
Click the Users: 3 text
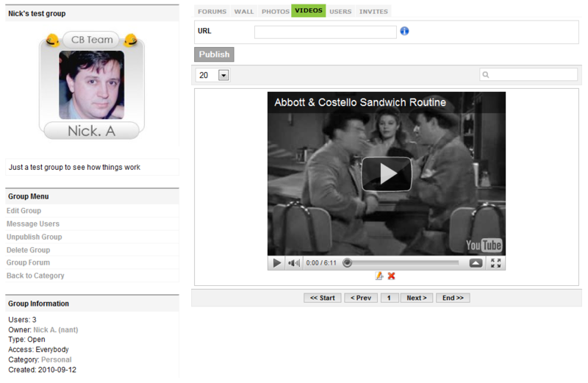click(22, 320)
